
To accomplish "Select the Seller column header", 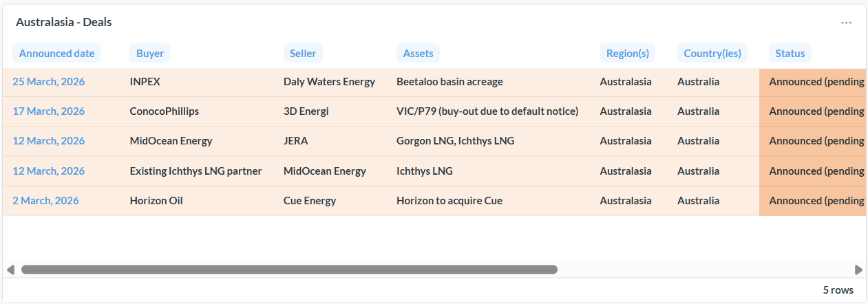I will click(303, 53).
